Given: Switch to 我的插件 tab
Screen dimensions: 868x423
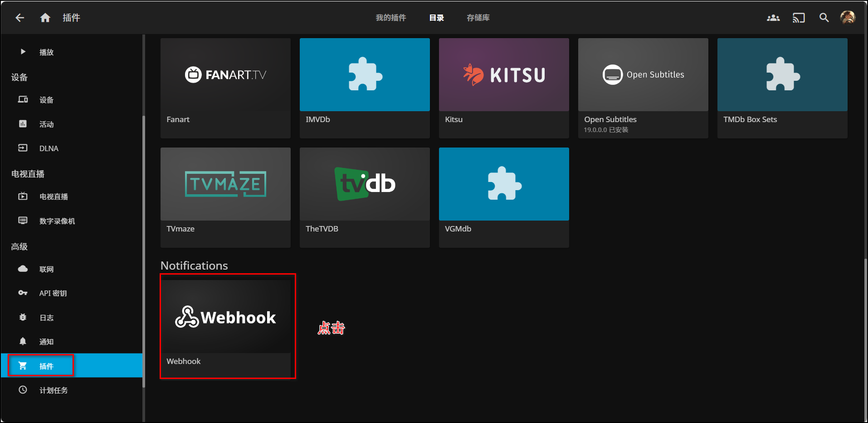Looking at the screenshot, I should (390, 18).
